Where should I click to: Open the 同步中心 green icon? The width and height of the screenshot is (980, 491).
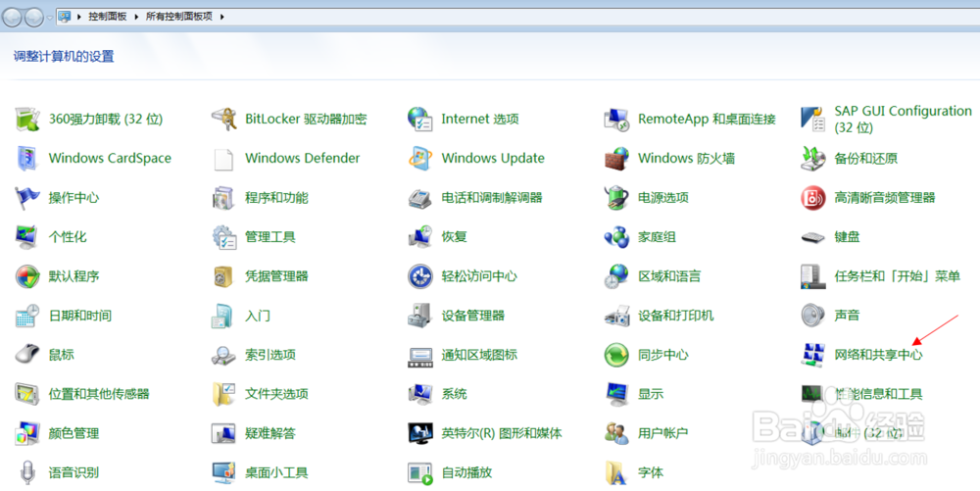pyautogui.click(x=616, y=355)
